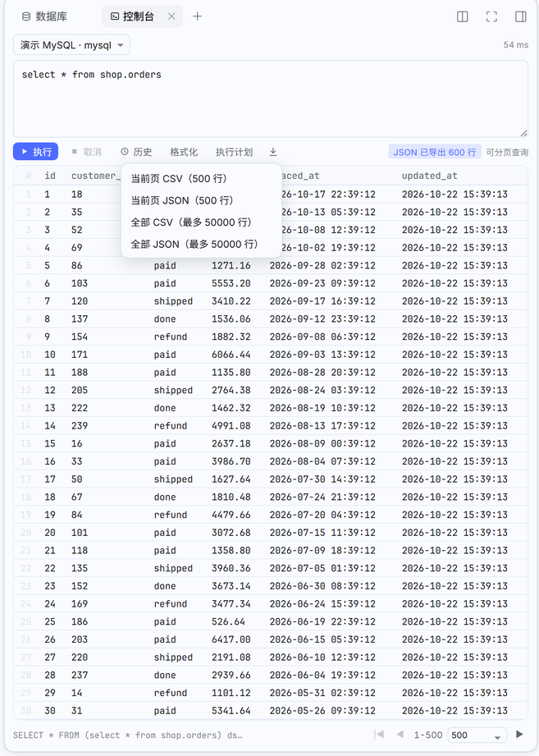Open the 500 page size dropdown

477,735
